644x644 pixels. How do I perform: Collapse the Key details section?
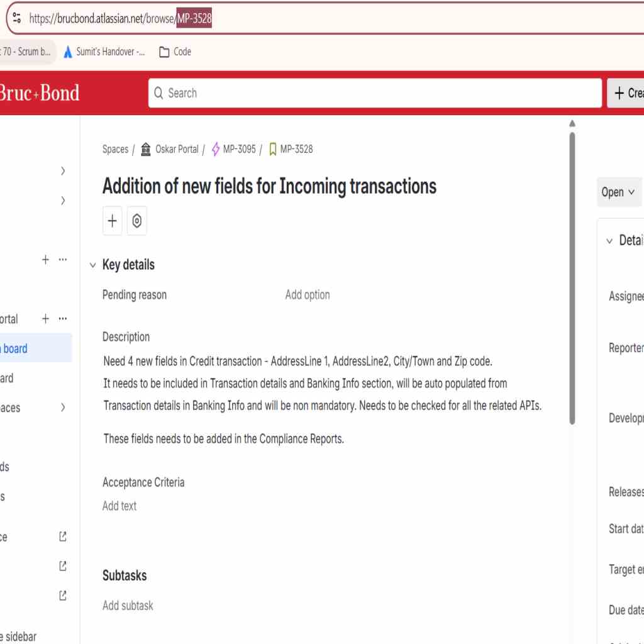[x=93, y=265]
